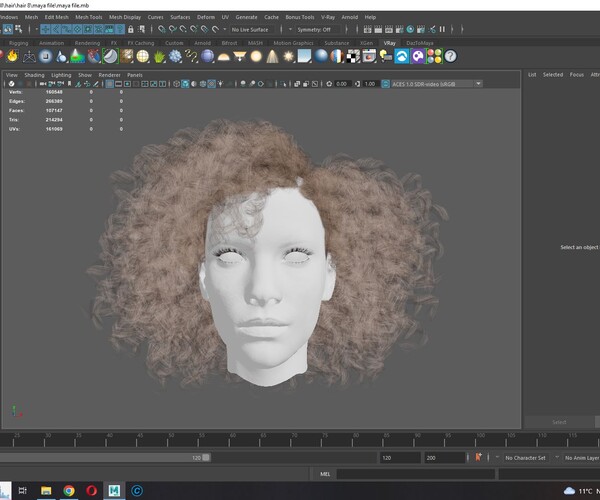The height and width of the screenshot is (500, 600).
Task: Toggle smooth shade all in viewport toolbar
Action: pyautogui.click(x=185, y=84)
